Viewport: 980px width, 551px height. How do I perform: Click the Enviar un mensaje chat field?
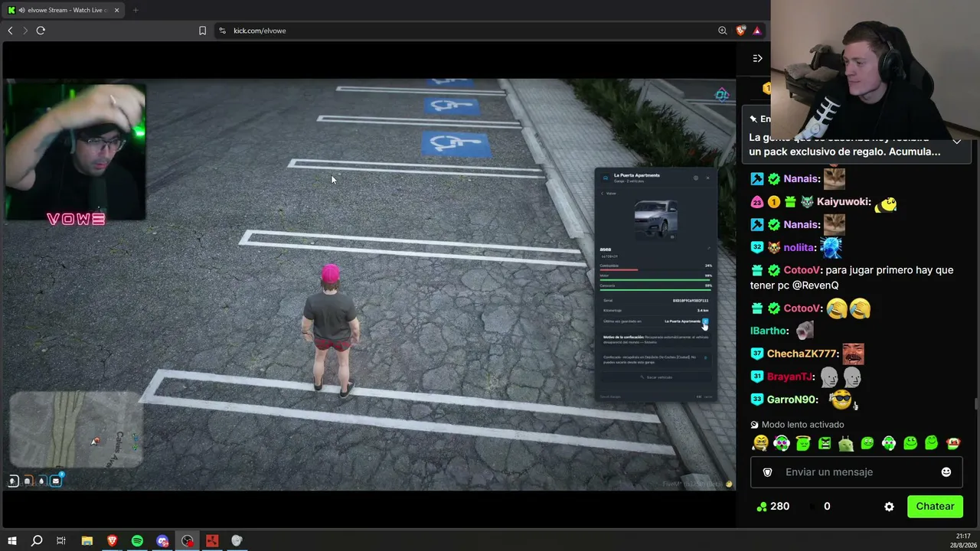(856, 472)
